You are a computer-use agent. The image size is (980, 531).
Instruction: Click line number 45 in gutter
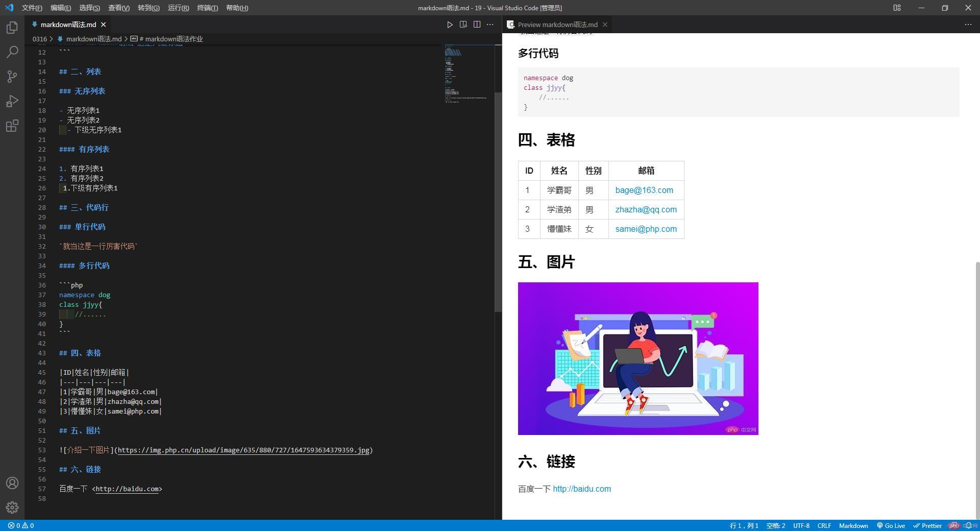42,372
